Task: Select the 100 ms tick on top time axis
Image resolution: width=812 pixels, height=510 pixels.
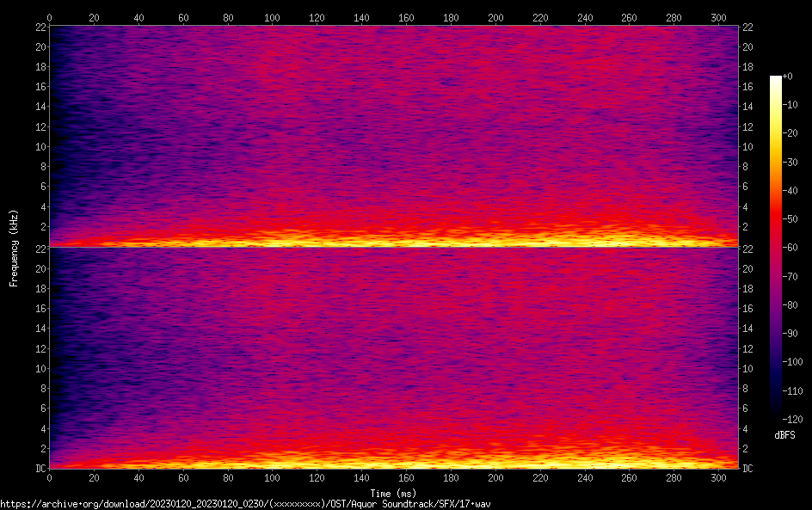Action: [x=272, y=17]
